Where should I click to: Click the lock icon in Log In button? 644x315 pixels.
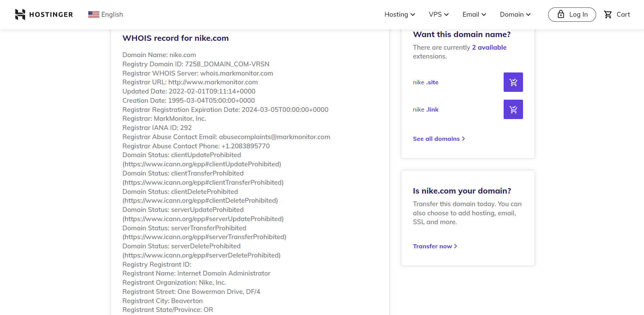click(x=561, y=14)
